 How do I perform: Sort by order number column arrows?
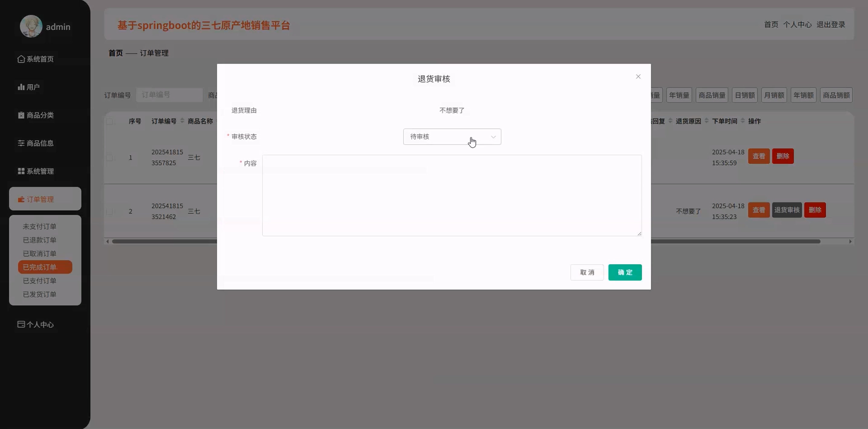click(x=182, y=121)
